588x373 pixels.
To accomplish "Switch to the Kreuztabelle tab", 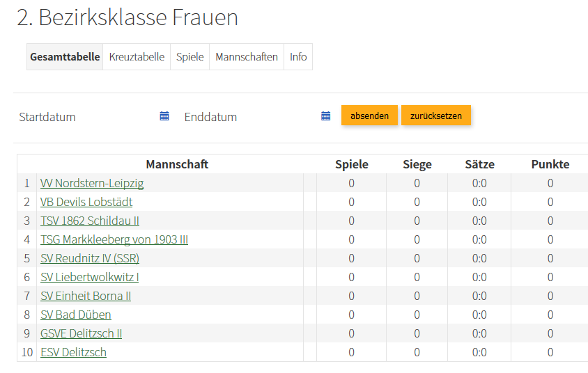I will click(137, 57).
